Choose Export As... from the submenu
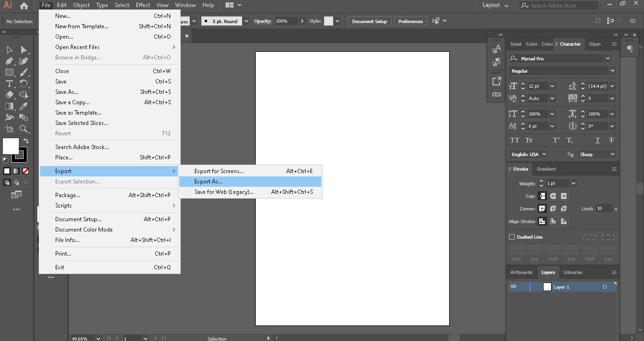644x341 pixels. [208, 182]
